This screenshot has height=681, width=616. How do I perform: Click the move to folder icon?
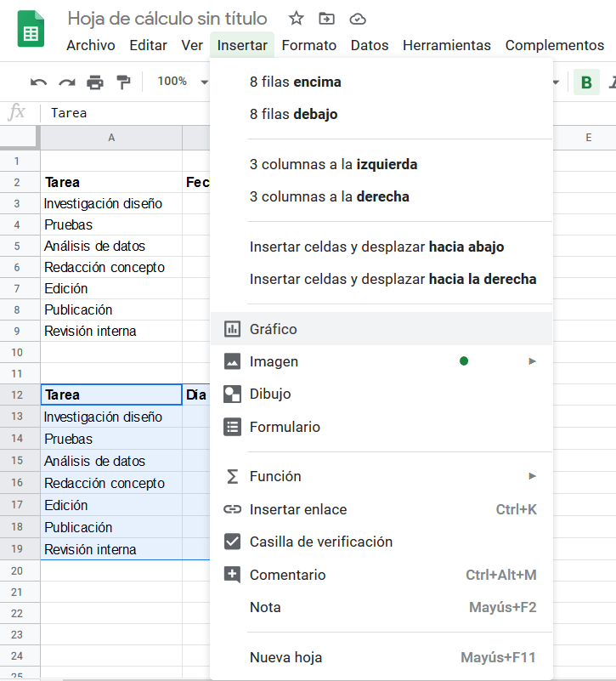click(x=326, y=19)
